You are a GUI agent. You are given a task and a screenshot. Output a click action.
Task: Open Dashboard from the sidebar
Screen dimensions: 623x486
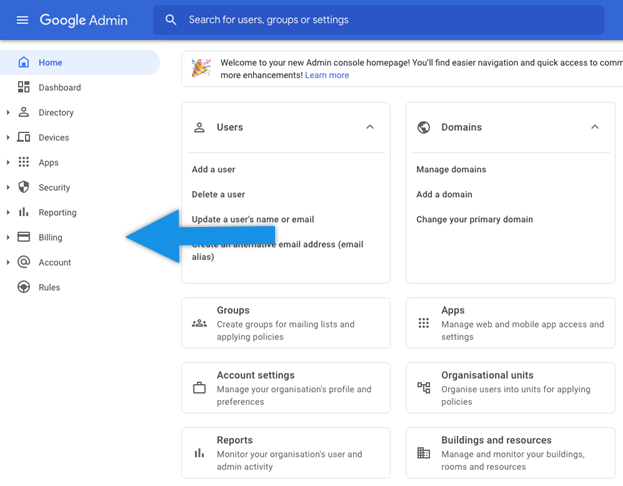click(60, 87)
